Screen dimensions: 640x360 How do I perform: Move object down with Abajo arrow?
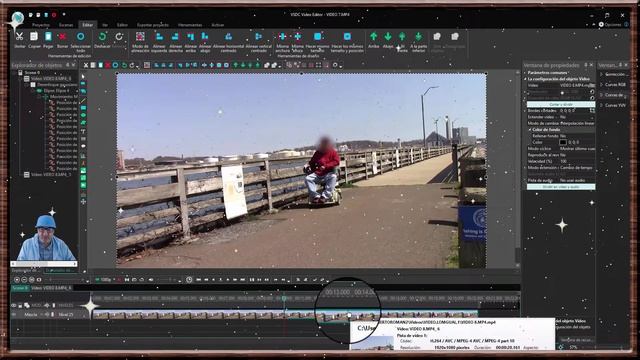point(388,37)
